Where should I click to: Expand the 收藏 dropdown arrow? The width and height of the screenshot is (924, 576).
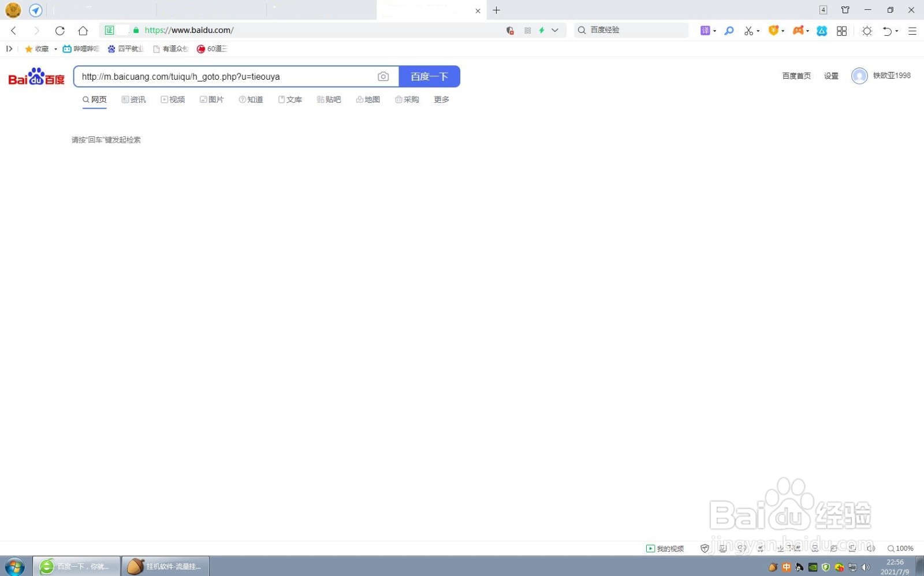tap(55, 49)
